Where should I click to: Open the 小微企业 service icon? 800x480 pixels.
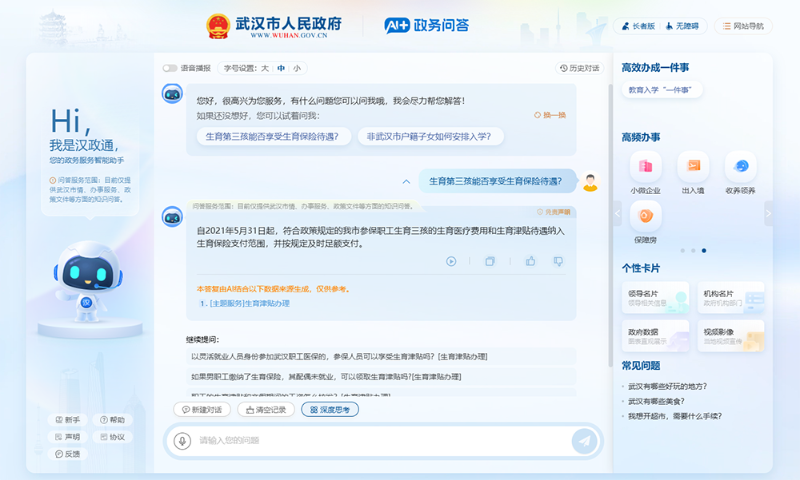(645, 172)
